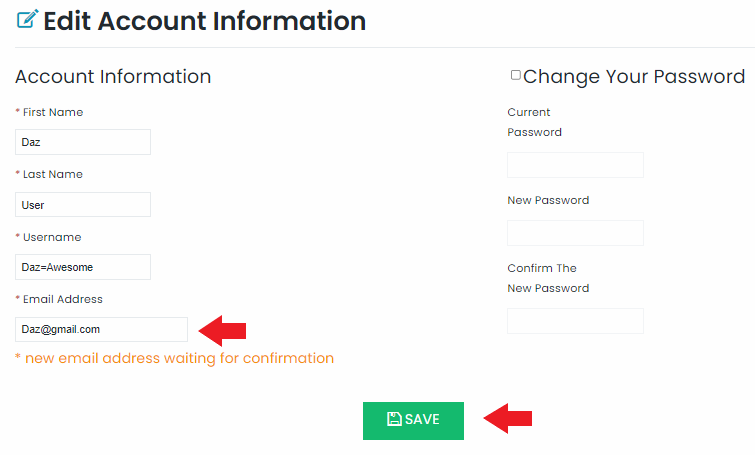This screenshot has width=755, height=455.
Task: Click the Change Your Password label text
Action: (634, 77)
